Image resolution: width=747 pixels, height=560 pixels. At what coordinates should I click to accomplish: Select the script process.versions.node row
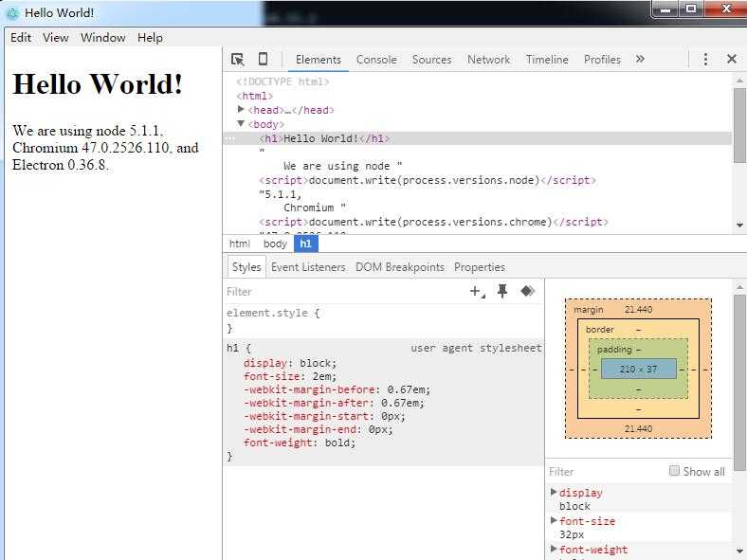[x=428, y=180]
